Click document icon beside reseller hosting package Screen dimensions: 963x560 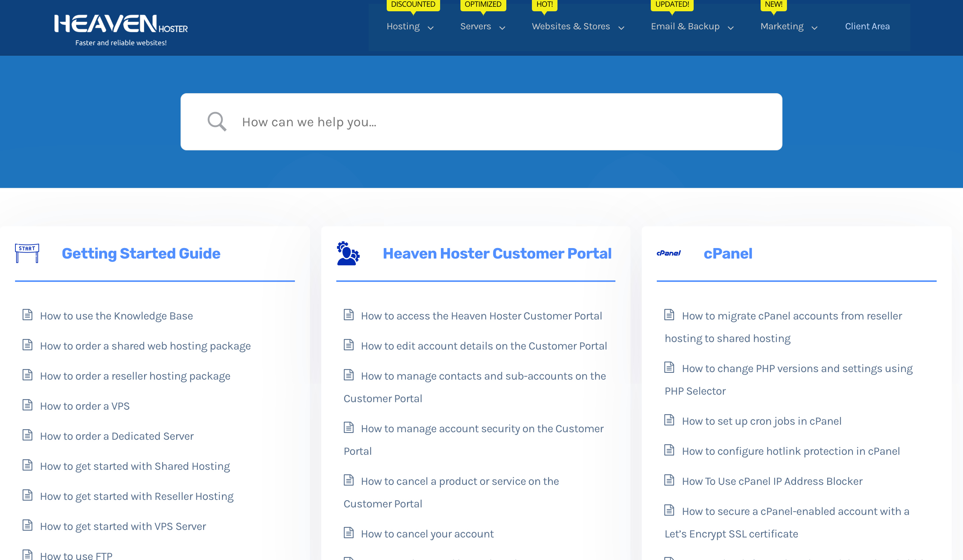tap(27, 375)
